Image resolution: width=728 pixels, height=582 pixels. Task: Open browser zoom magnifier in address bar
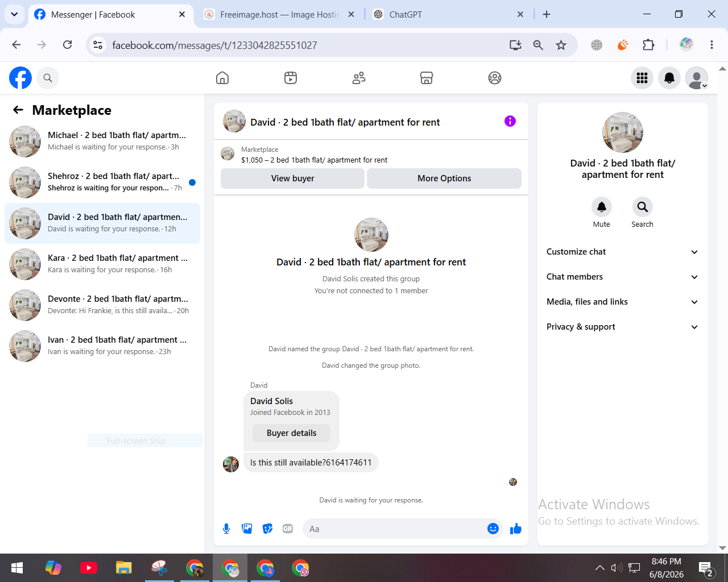(538, 45)
